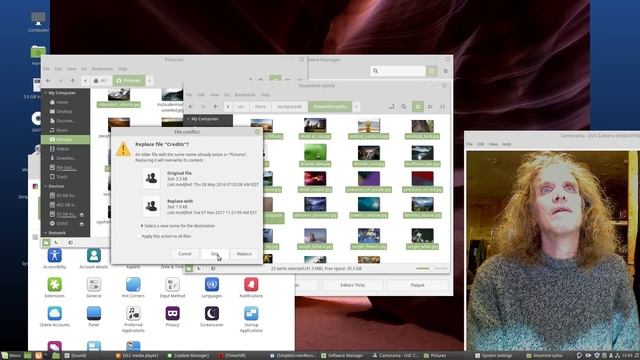Click the 'share' breadcrumb segment

tap(260, 107)
